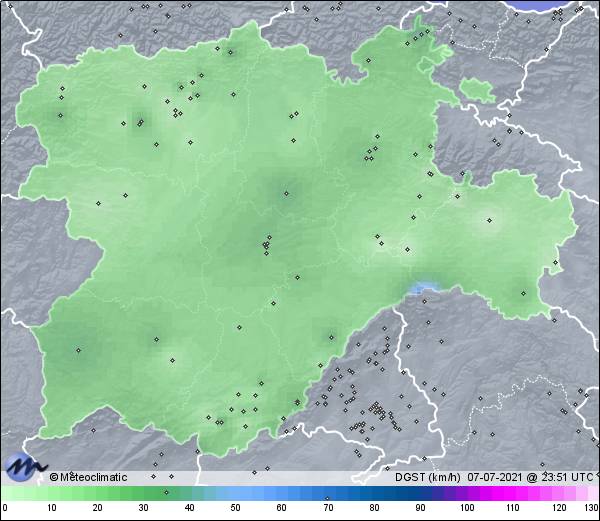This screenshot has height=521, width=600.
Task: Click the scale label 40
Action: (189, 508)
